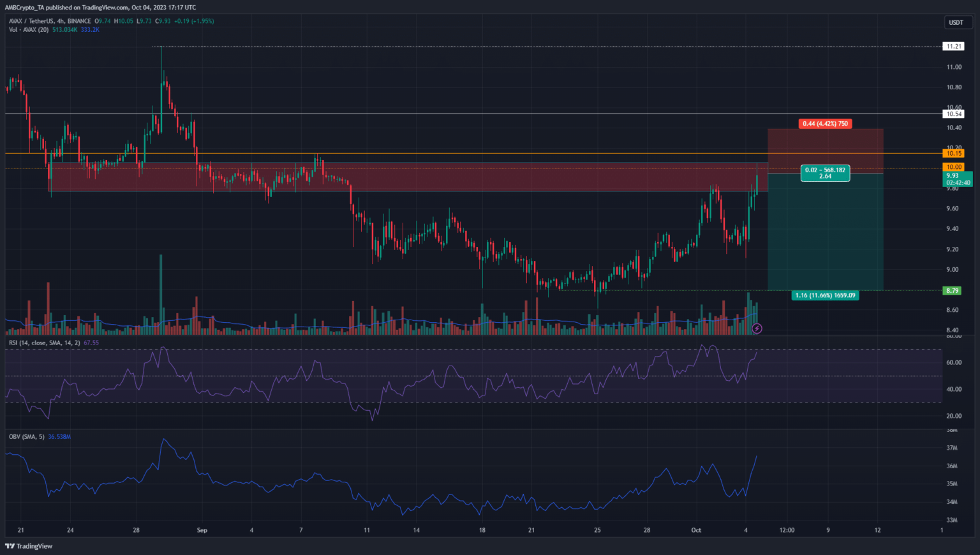Click the orange 10.00 price label
This screenshot has width=980, height=555.
click(954, 167)
